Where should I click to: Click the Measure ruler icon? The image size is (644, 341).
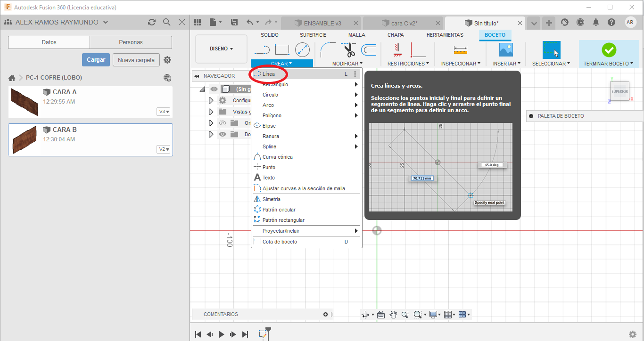460,49
